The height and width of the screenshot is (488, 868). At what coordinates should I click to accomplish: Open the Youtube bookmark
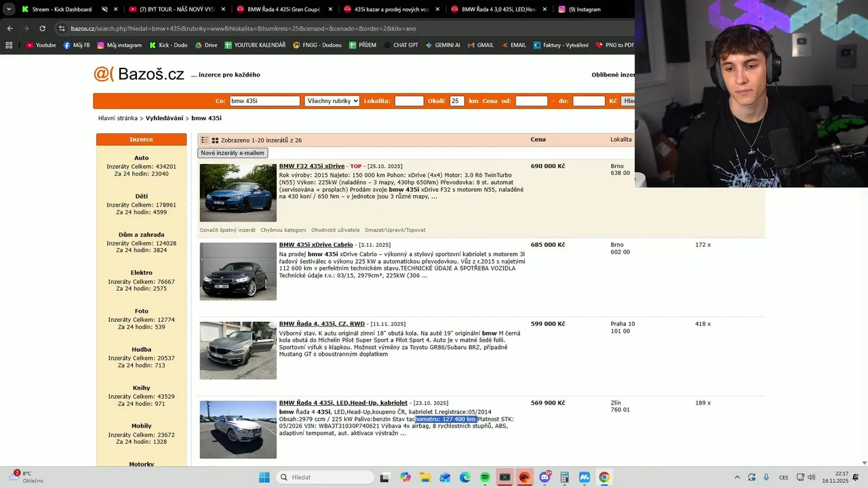(x=41, y=45)
